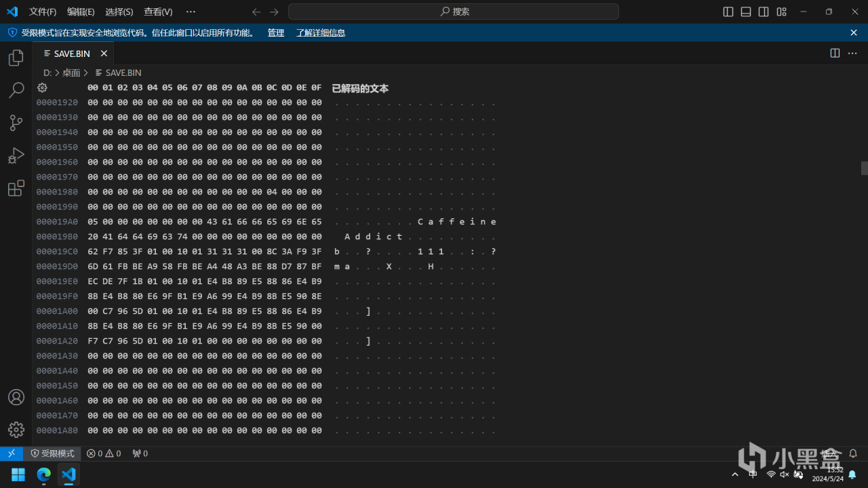Screen dimensions: 868x488
Task: Click the VS Code logo in title bar
Action: click(x=12, y=12)
